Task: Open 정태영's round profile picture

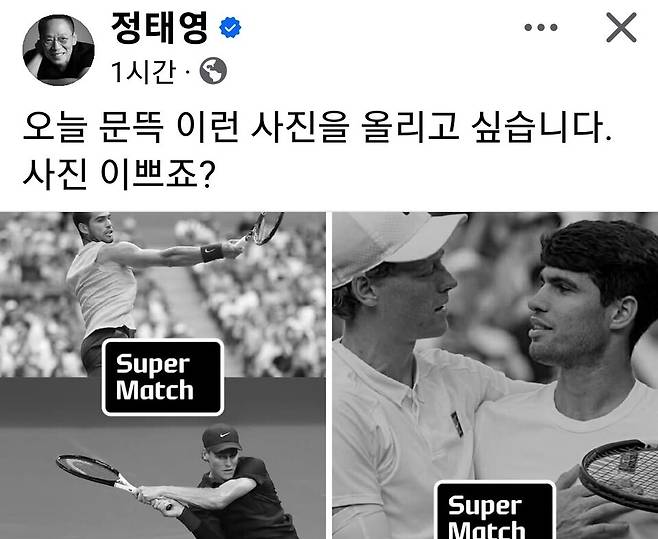Action: point(58,50)
